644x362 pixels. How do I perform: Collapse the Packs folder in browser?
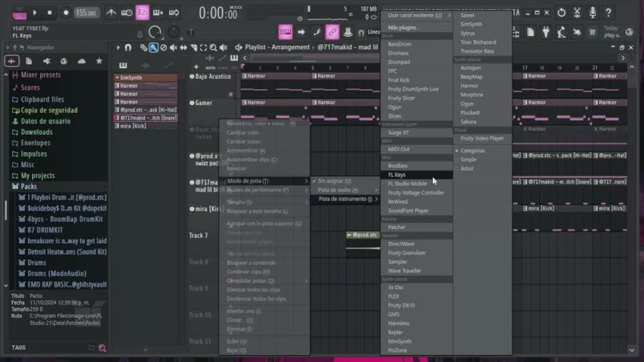click(x=29, y=187)
